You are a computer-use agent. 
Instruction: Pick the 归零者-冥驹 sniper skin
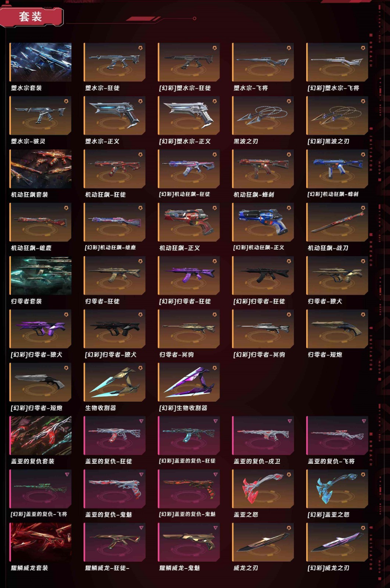click(x=189, y=329)
